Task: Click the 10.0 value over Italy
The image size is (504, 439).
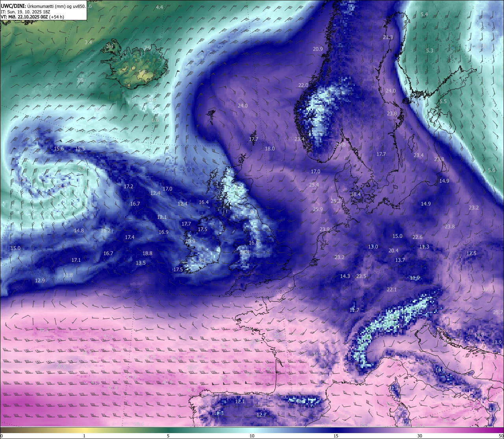Action: coord(440,370)
